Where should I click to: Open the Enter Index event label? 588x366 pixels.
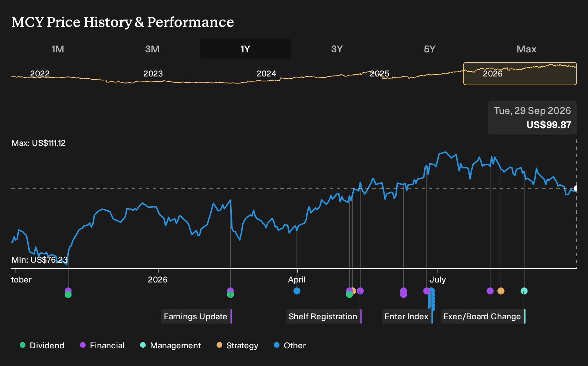coord(407,316)
